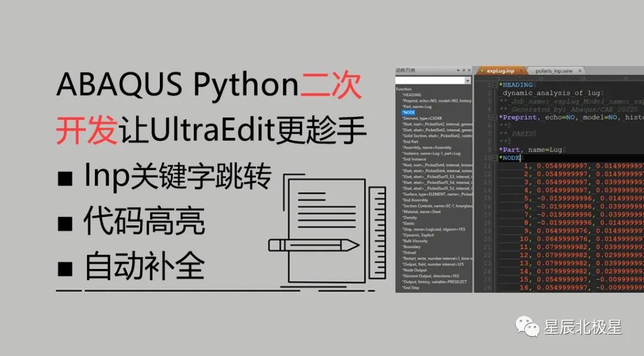The height and width of the screenshot is (356, 644).
Task: Select '*Element Output, directions=YES' entry
Action: (x=430, y=276)
